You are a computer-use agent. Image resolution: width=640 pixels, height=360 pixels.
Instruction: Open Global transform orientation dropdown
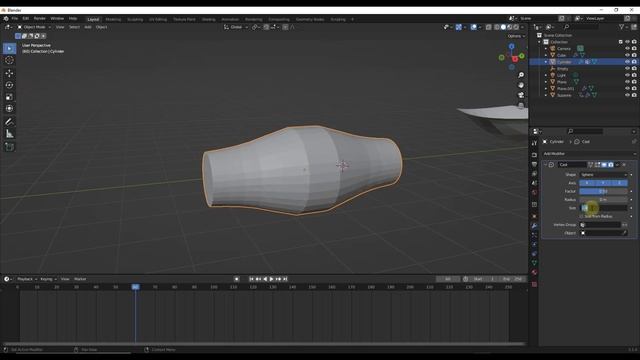236,27
